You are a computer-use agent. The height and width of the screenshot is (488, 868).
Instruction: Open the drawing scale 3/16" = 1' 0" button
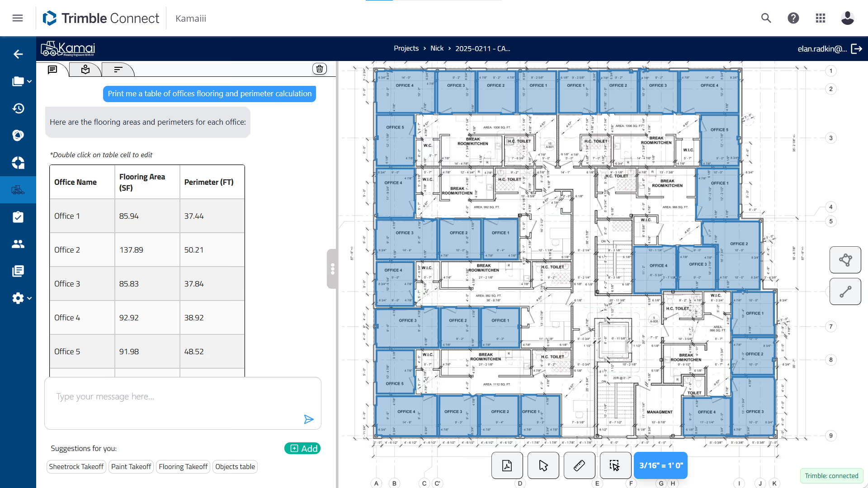pos(660,465)
